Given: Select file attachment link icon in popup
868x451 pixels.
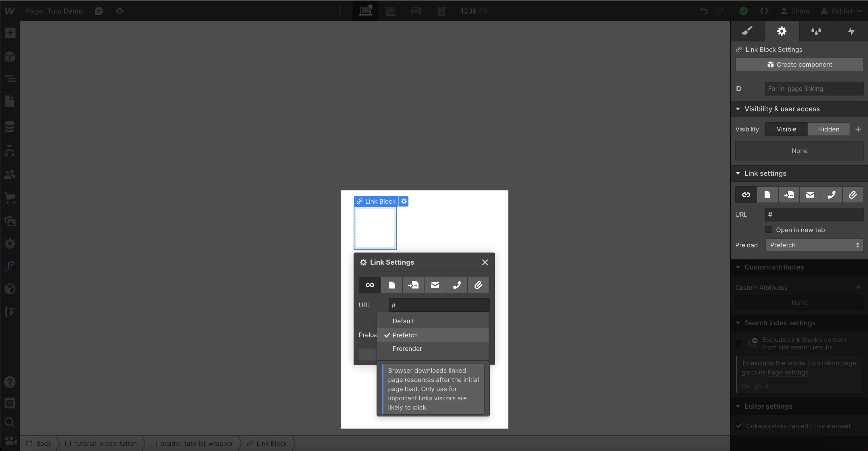Looking at the screenshot, I should coord(478,285).
